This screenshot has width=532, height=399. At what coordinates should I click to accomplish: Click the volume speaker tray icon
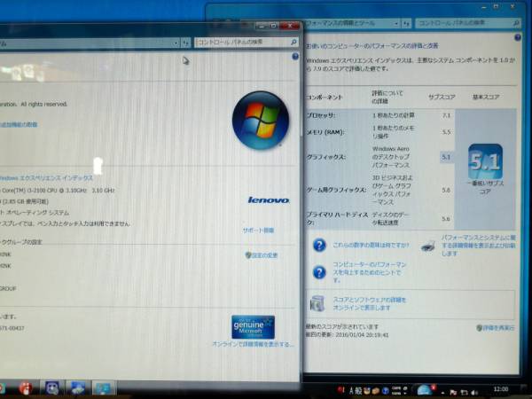[x=474, y=392]
